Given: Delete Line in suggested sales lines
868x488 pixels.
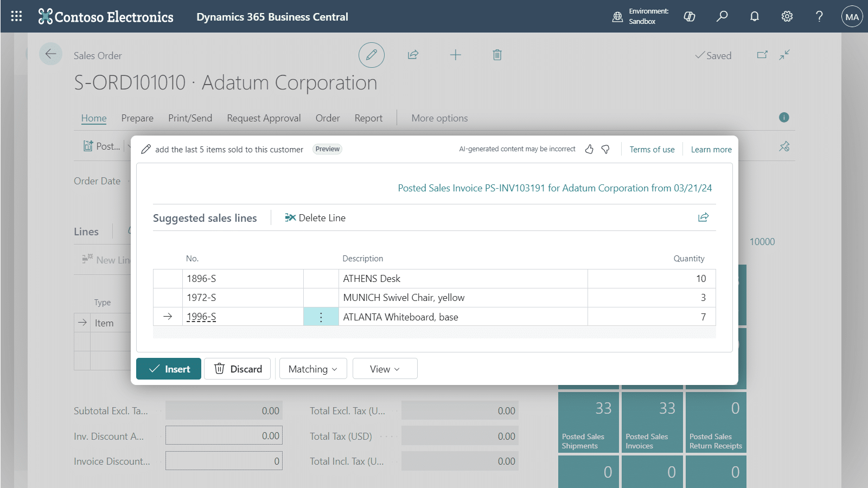Looking at the screenshot, I should coord(315,217).
